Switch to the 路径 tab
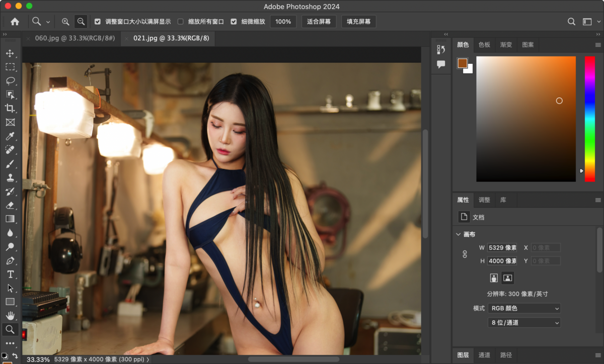 pyautogui.click(x=506, y=355)
